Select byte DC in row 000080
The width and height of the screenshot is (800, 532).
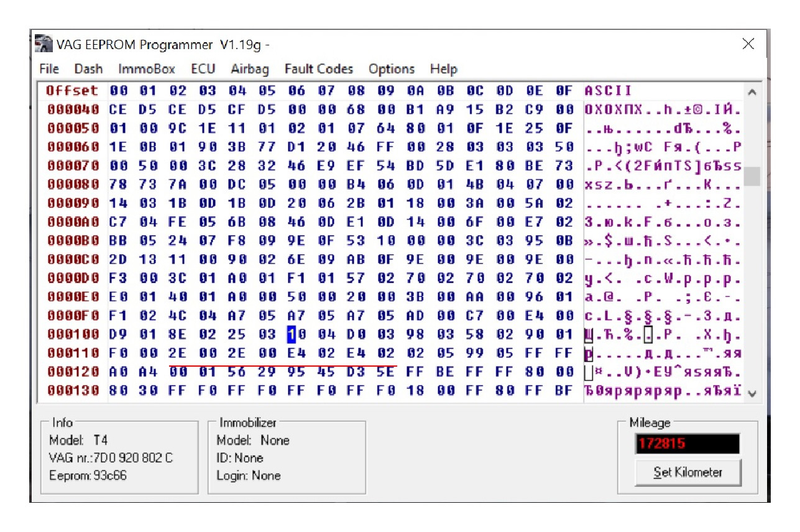[237, 185]
